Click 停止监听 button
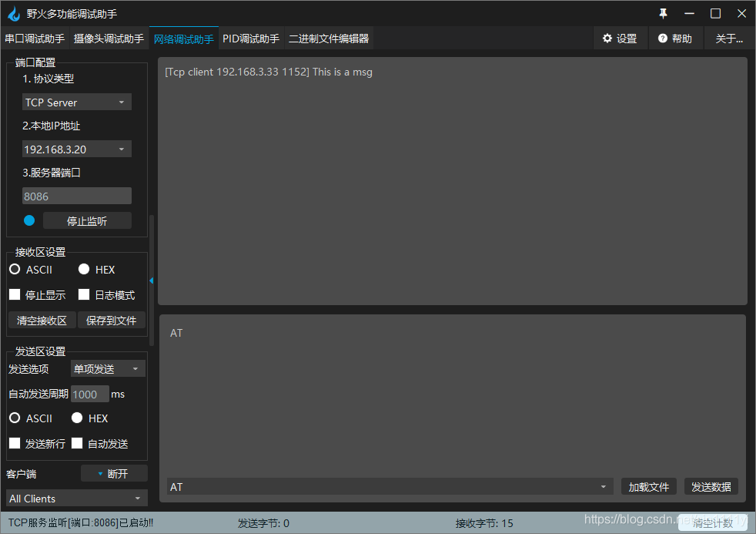This screenshot has width=756, height=534. coord(87,221)
